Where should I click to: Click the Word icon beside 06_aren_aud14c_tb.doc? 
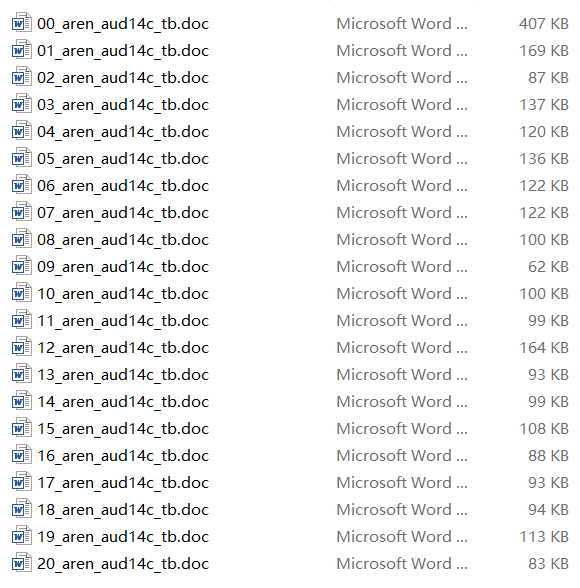[x=21, y=185]
